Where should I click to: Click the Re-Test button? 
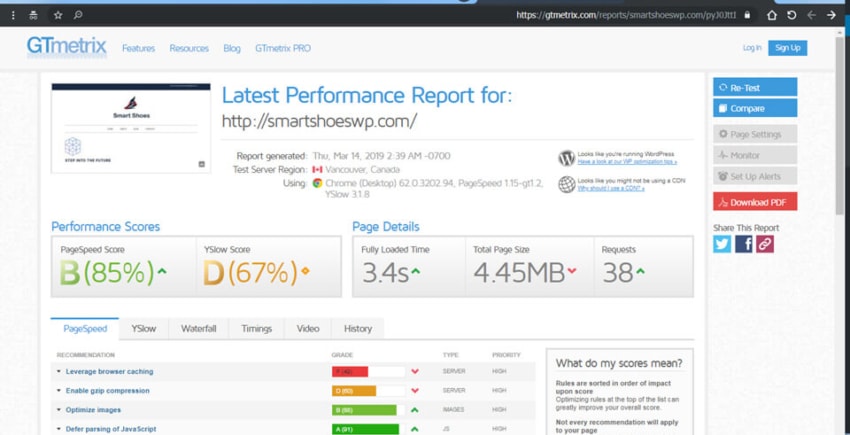[755, 87]
